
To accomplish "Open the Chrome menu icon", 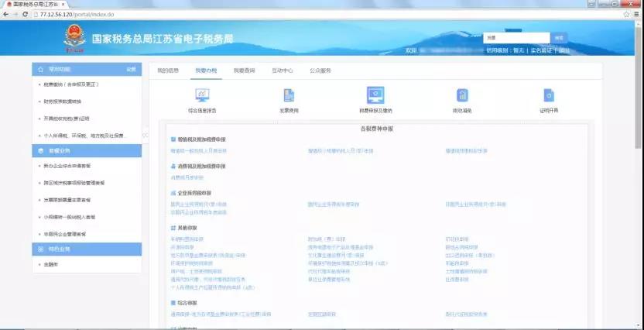I will (636, 15).
